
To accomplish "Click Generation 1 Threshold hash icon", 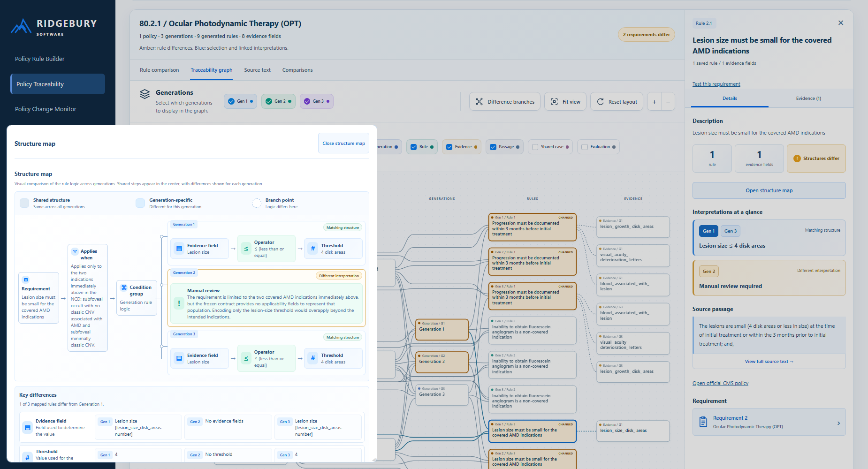I will tap(313, 249).
